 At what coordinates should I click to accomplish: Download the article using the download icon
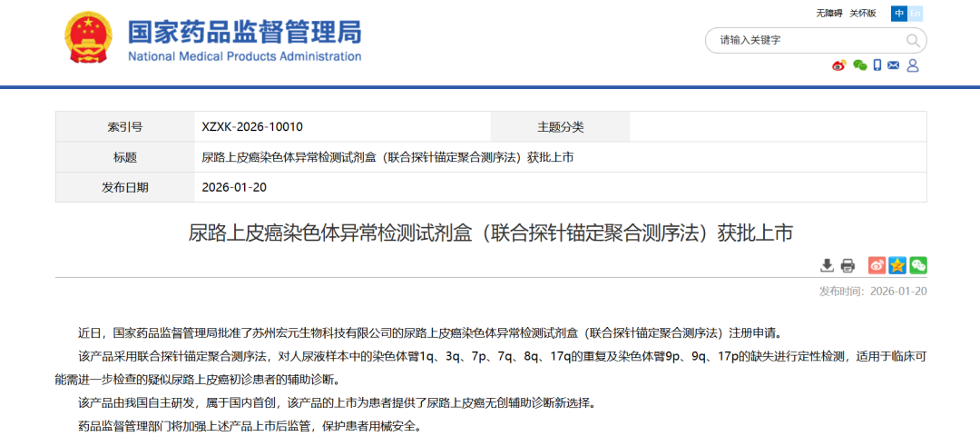click(827, 265)
